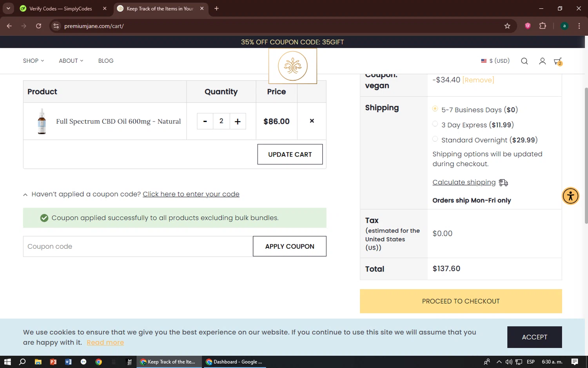Open tab search dropdown arrow
The width and height of the screenshot is (588, 368).
8,8
